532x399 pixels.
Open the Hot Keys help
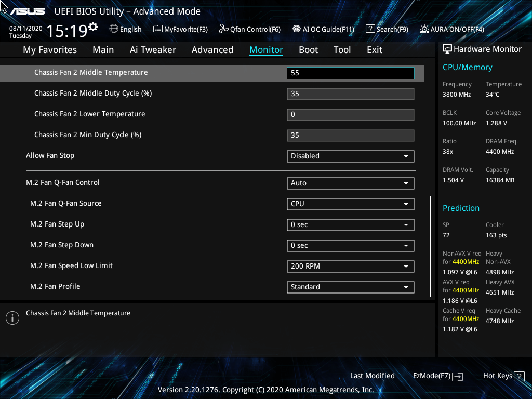(500, 376)
